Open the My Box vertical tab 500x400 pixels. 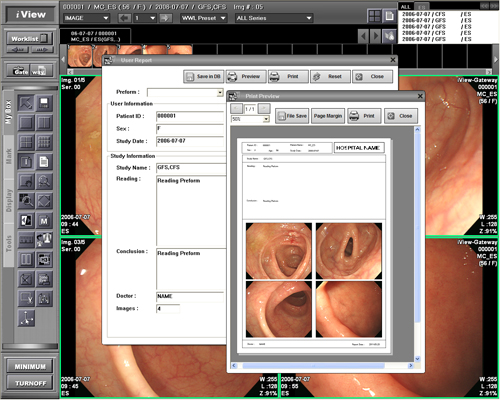[x=8, y=112]
